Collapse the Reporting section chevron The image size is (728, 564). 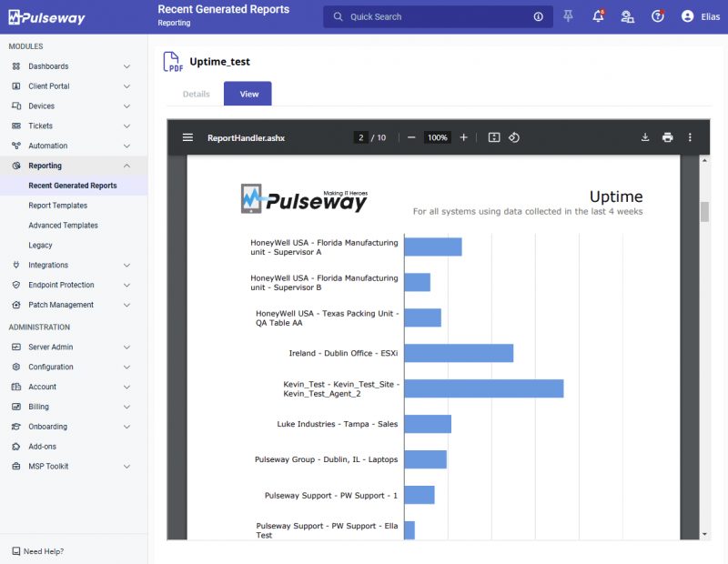pyautogui.click(x=126, y=166)
